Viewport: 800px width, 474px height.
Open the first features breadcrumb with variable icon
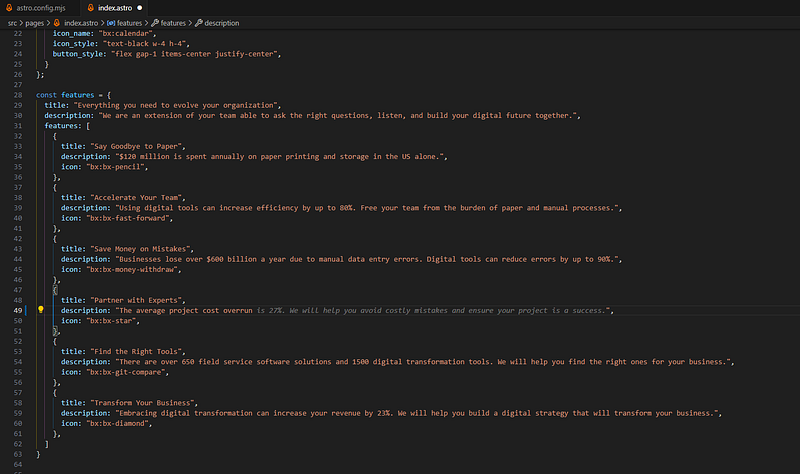point(124,23)
